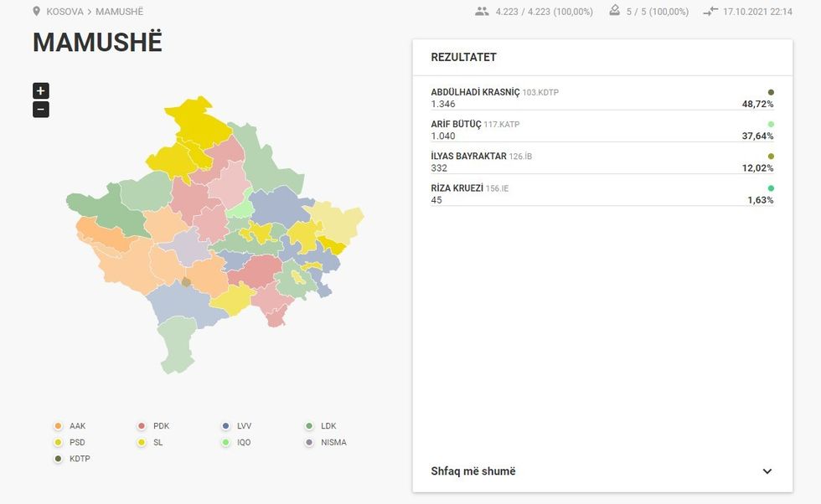Click the last-updated arrows icon

711,12
